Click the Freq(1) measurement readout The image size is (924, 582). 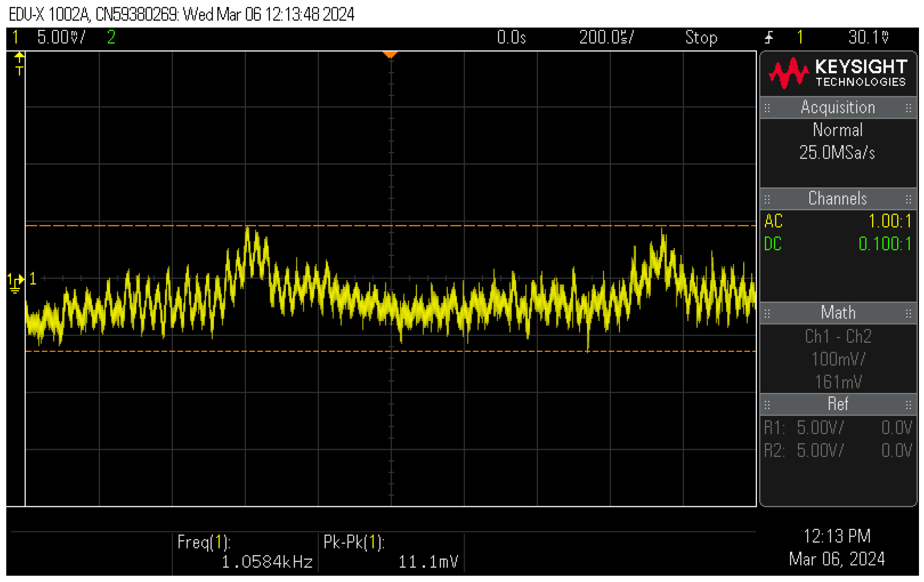(x=245, y=553)
